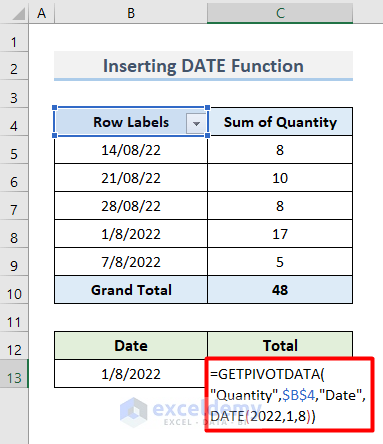The height and width of the screenshot is (444, 383).
Task: Click the green 'Total' header cell
Action: [x=280, y=346]
